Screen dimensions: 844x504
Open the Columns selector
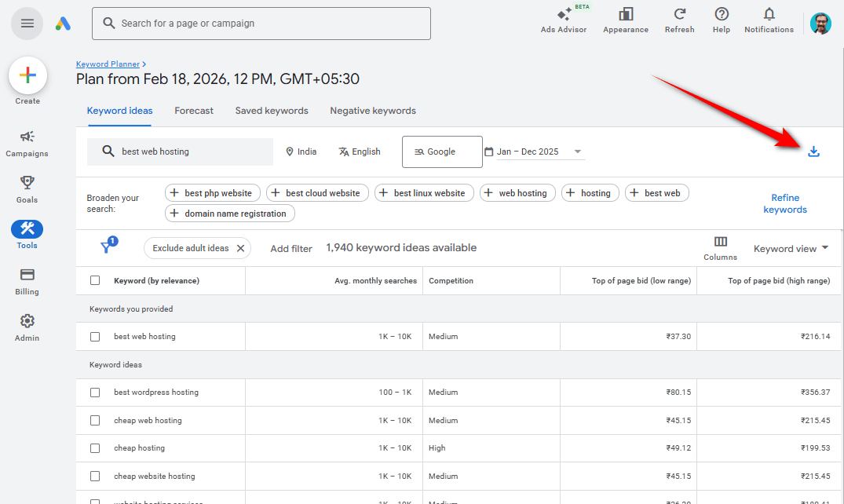coord(720,248)
